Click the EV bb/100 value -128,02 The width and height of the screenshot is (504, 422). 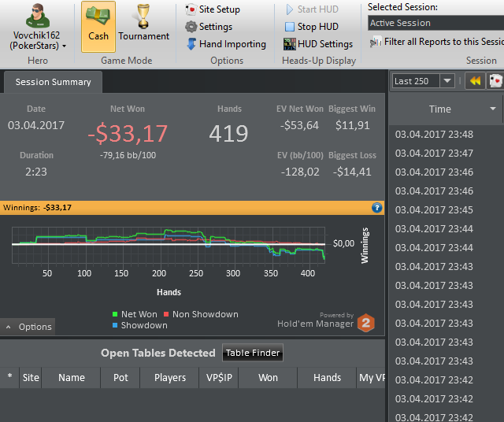pos(300,172)
